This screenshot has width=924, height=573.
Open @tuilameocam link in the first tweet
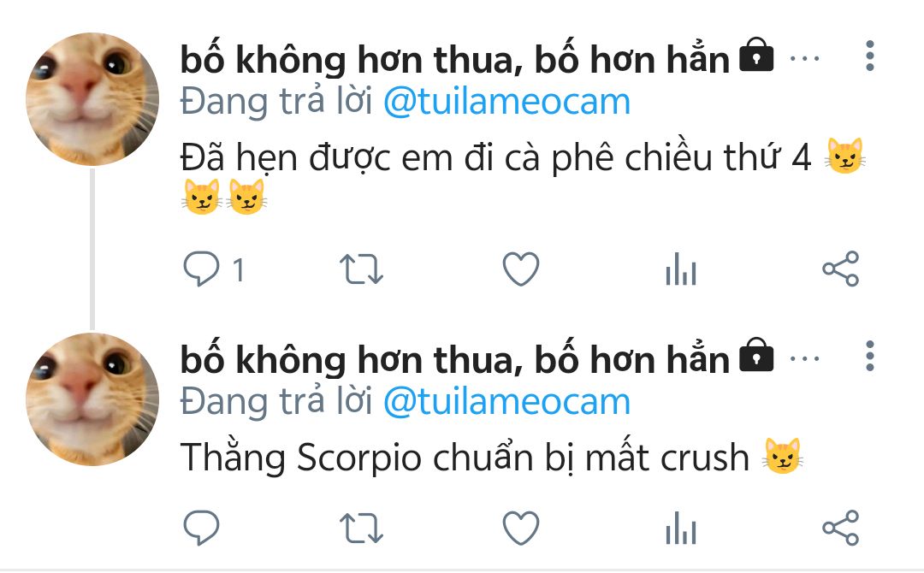[506, 102]
